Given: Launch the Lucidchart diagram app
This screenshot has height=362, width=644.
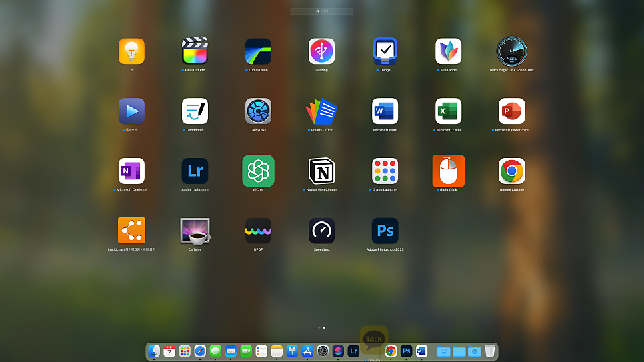Looking at the screenshot, I should (x=131, y=231).
